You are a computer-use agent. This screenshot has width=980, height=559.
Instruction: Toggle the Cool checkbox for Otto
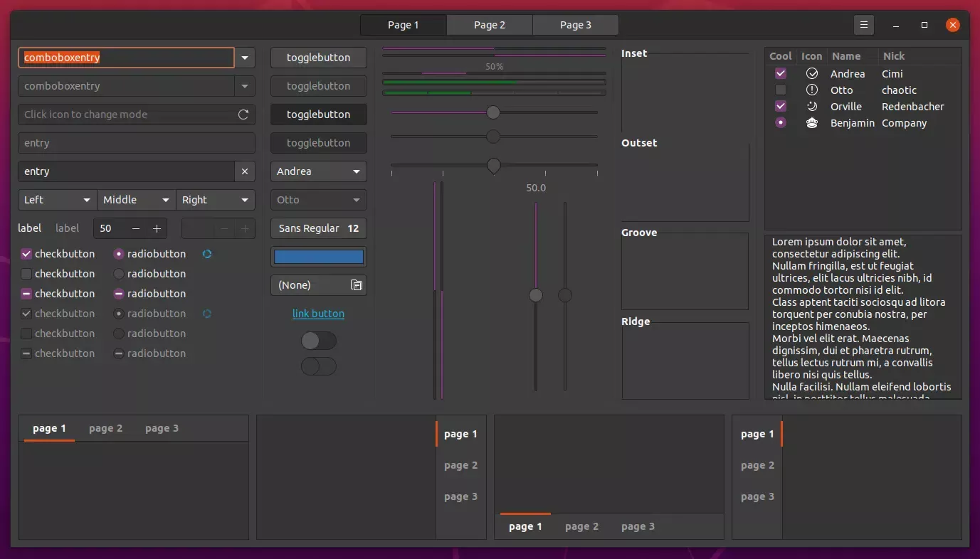point(781,90)
